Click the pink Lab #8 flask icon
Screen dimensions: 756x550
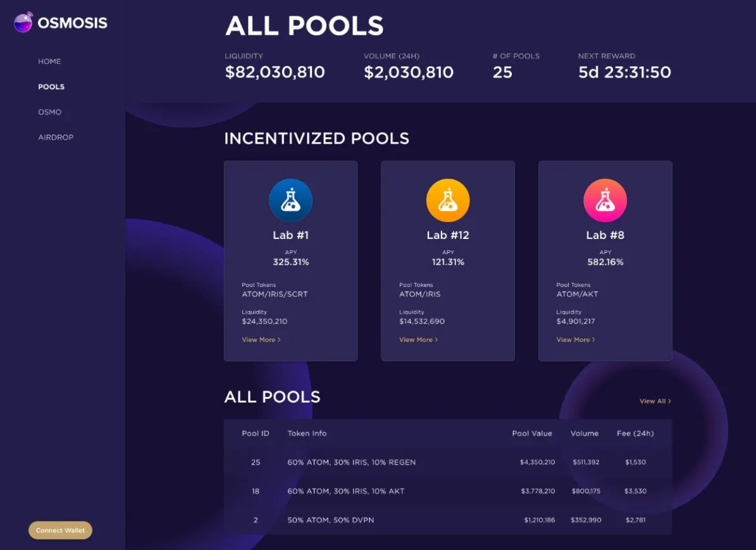(605, 200)
